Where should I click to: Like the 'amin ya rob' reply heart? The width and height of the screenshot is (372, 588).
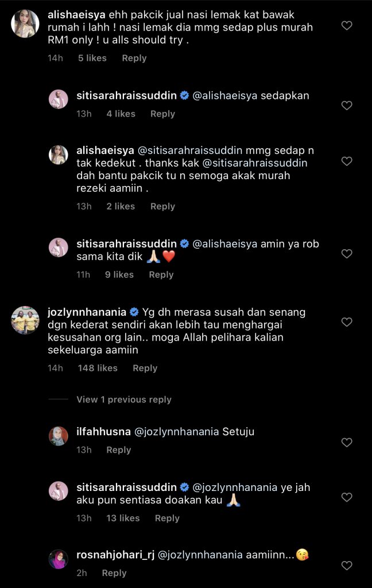347,254
